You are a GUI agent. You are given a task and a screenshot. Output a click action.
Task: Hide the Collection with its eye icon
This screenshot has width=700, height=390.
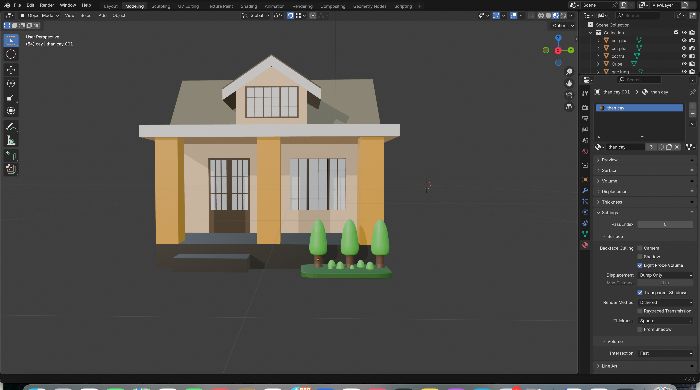pyautogui.click(x=684, y=33)
